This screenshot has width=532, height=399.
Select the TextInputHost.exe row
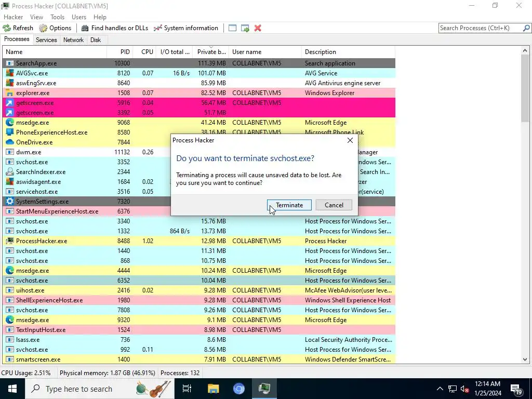coord(199,330)
